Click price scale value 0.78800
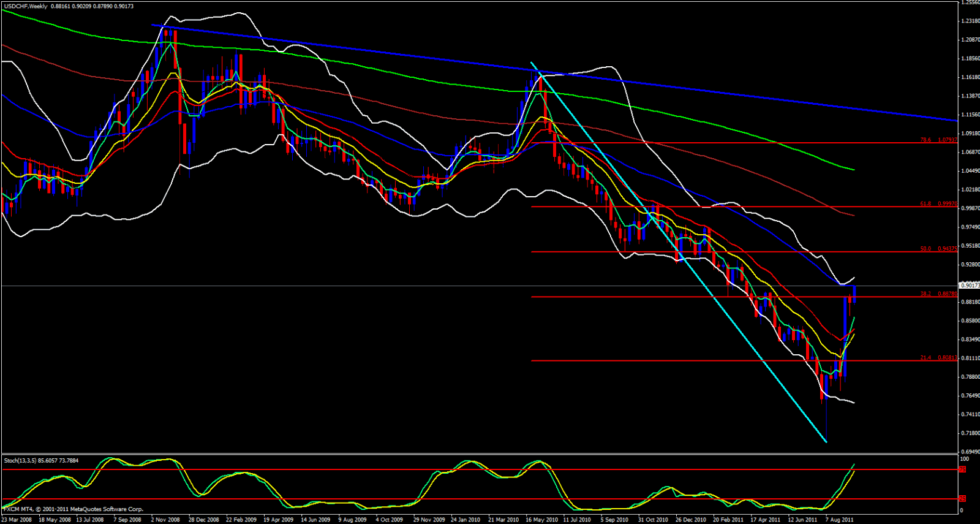Image resolution: width=980 pixels, height=524 pixels. click(x=970, y=377)
